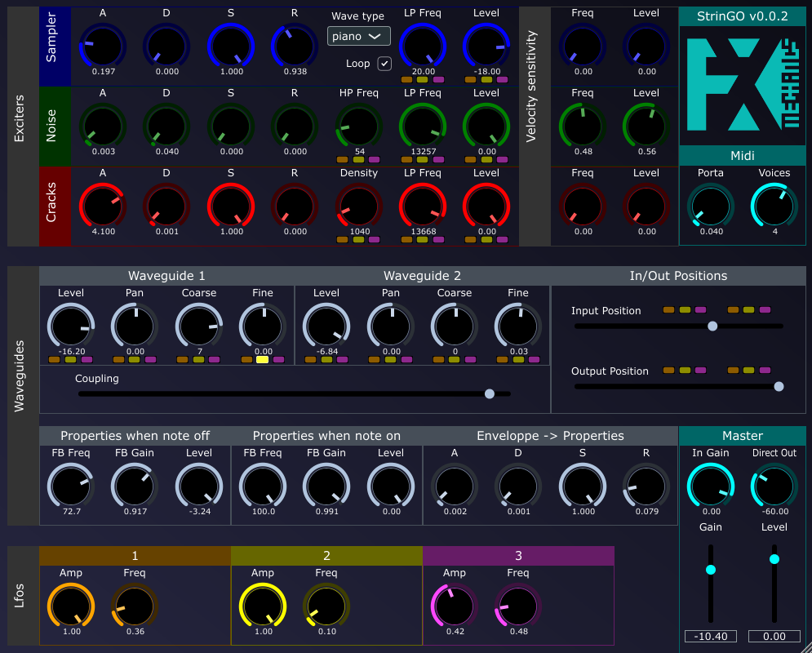Enable orange LFO 1 toggle under Sampler LP Freq

coord(406,80)
